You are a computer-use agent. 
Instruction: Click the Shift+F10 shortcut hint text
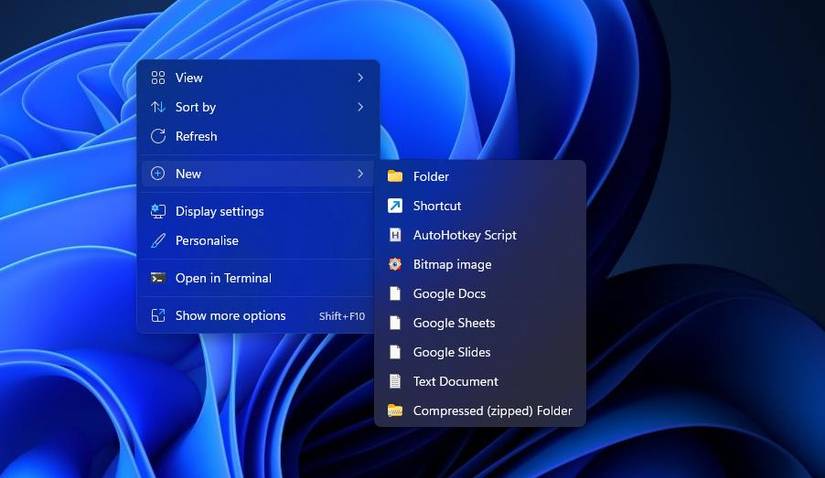coord(342,316)
